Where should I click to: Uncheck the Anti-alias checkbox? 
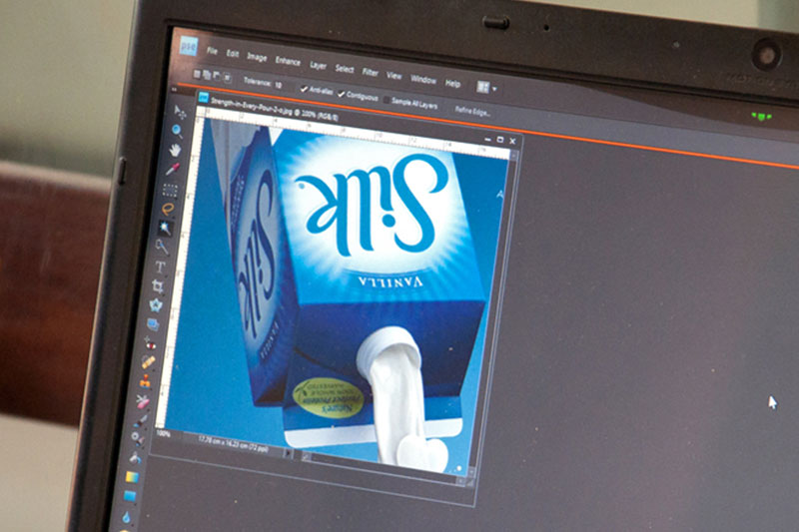(304, 89)
